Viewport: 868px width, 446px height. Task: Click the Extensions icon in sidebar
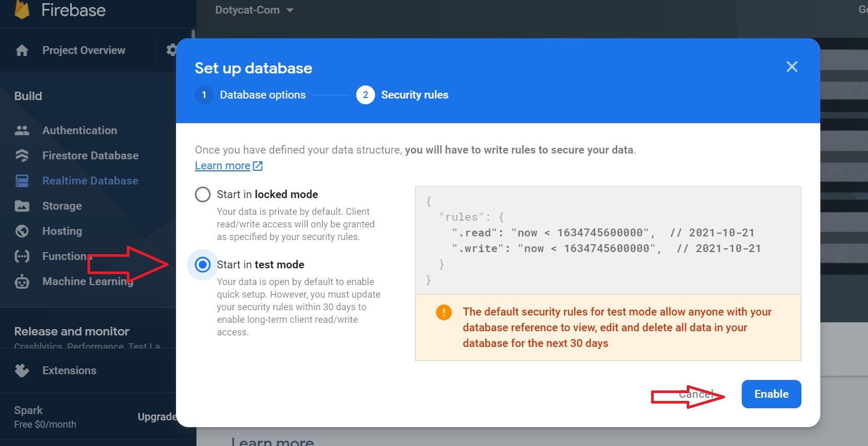(x=22, y=371)
